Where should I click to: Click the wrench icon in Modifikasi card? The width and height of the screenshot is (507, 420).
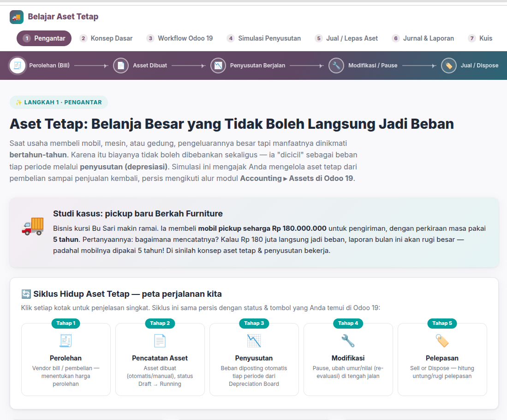point(348,341)
